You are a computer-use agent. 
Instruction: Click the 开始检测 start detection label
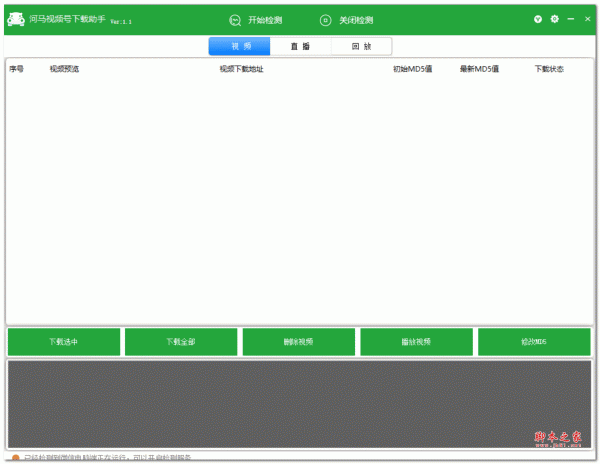265,20
